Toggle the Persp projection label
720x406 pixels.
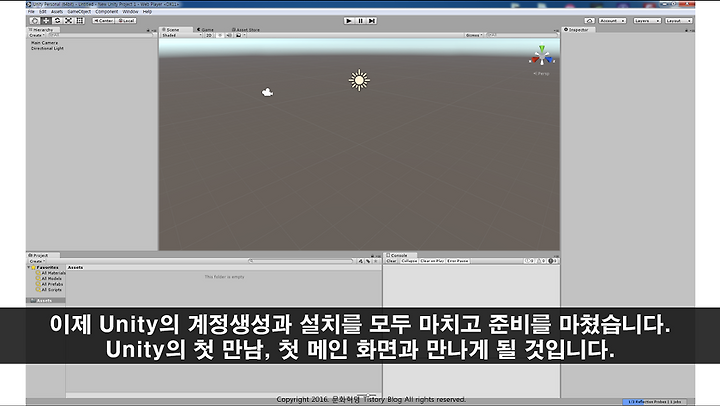[541, 73]
